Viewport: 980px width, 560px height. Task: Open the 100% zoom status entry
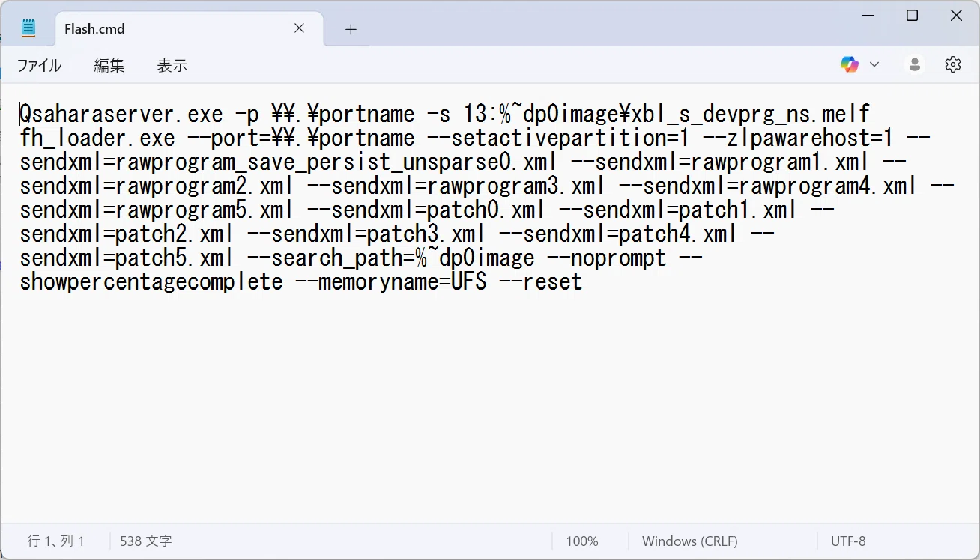pyautogui.click(x=582, y=541)
